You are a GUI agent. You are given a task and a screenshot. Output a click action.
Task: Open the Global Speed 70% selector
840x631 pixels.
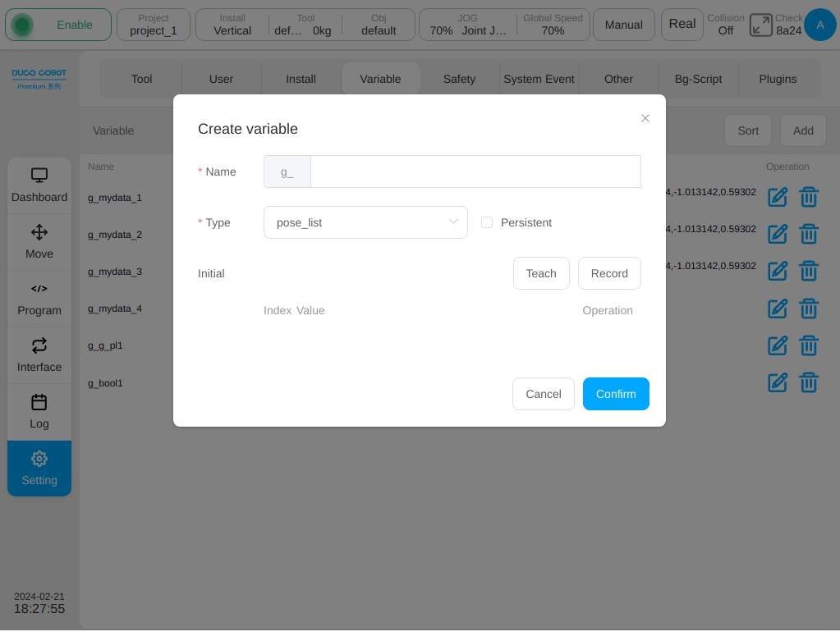(x=553, y=25)
